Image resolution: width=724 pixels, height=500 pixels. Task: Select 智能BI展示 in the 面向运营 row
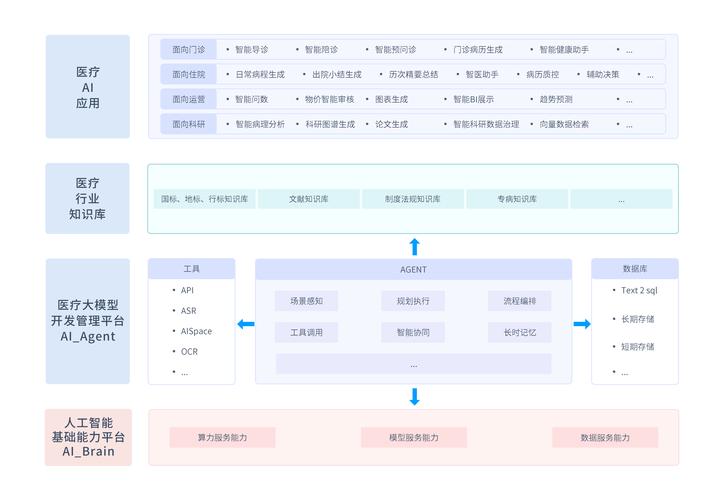(473, 99)
